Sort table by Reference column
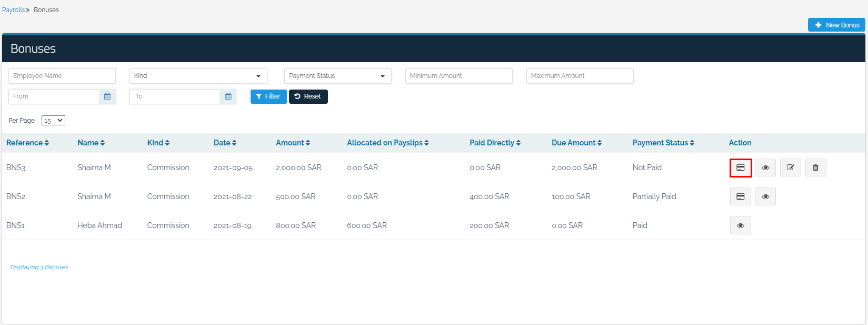This screenshot has width=868, height=325. pyautogui.click(x=27, y=143)
